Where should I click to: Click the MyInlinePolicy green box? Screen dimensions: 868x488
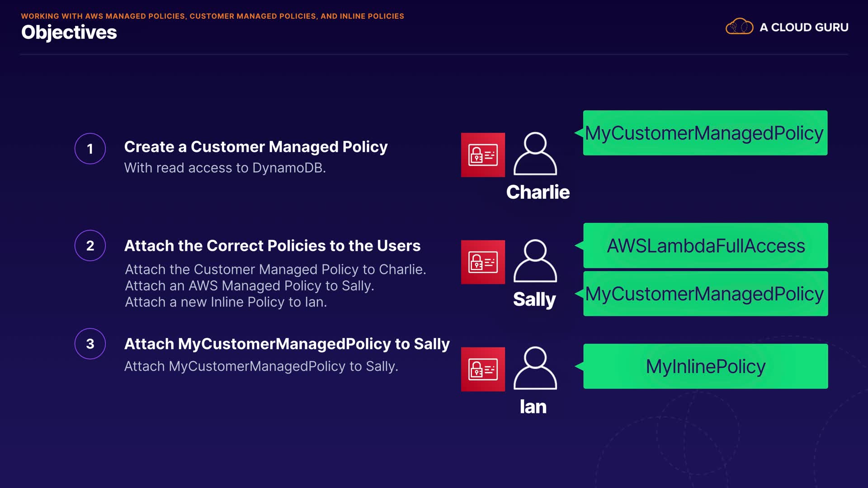point(705,366)
